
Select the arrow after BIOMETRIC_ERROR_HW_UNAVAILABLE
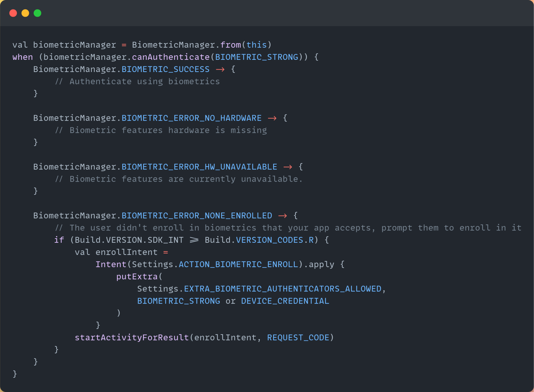click(288, 166)
